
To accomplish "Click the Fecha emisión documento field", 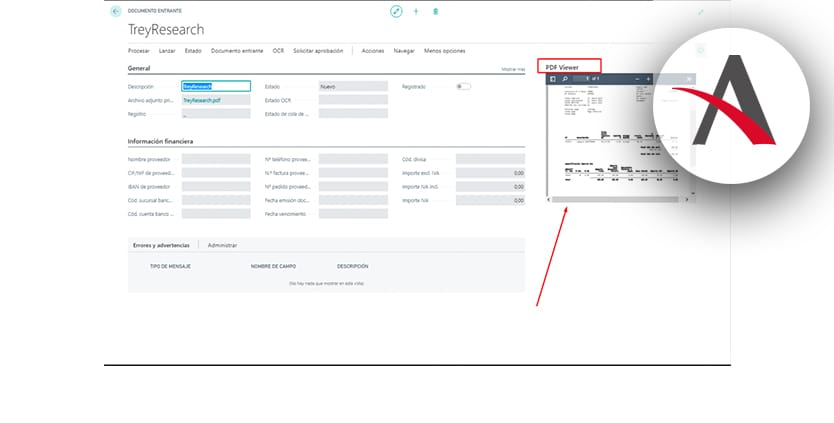I will pos(353,200).
